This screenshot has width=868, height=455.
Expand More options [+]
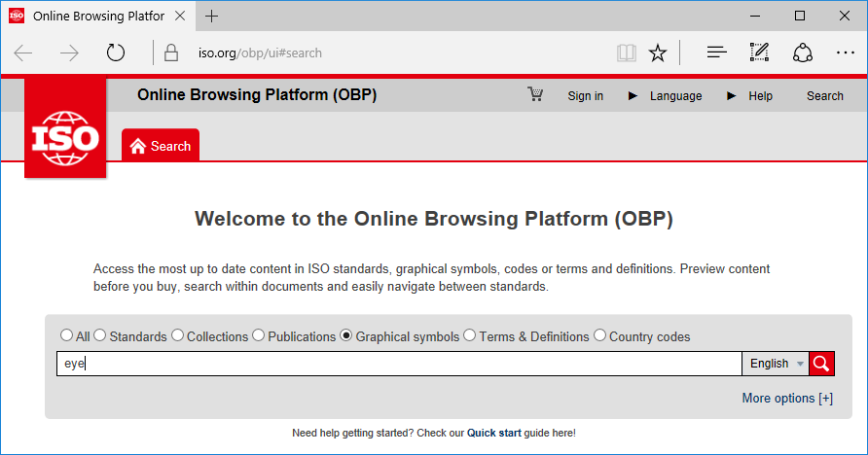(x=787, y=398)
